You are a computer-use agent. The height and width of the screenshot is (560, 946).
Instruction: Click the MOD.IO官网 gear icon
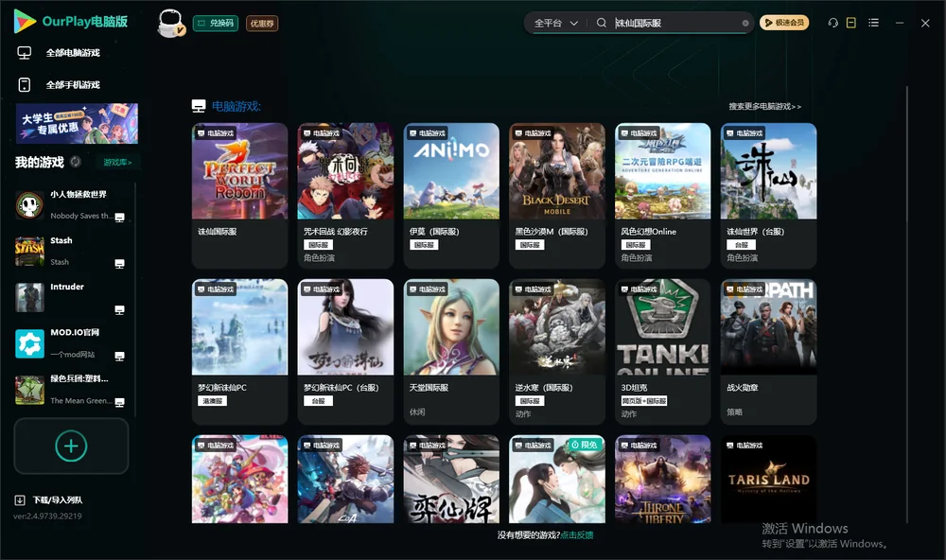[x=29, y=344]
